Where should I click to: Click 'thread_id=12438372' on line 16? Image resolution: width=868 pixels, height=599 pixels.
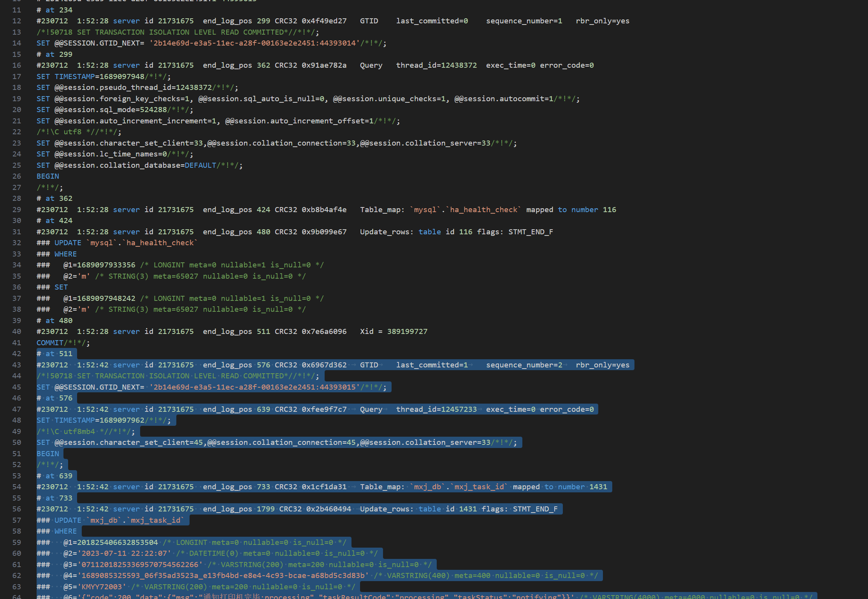click(x=436, y=65)
